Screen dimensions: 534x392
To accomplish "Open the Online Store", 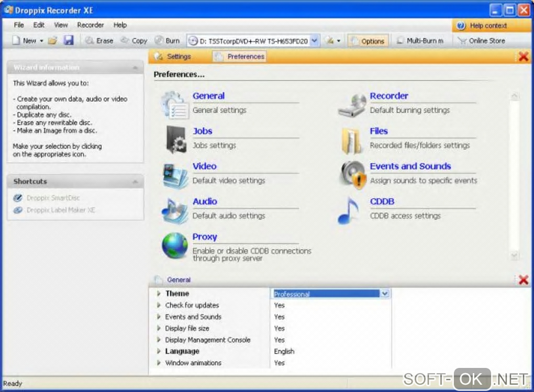I will click(x=481, y=40).
